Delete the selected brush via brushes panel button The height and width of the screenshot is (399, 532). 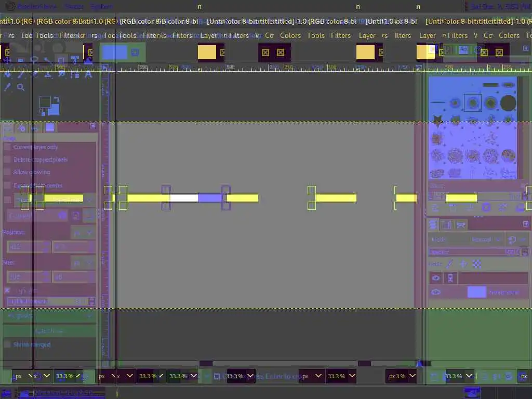(x=486, y=207)
